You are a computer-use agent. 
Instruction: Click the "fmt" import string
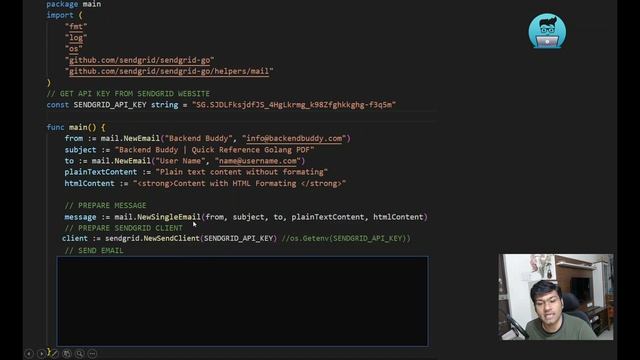(76, 27)
